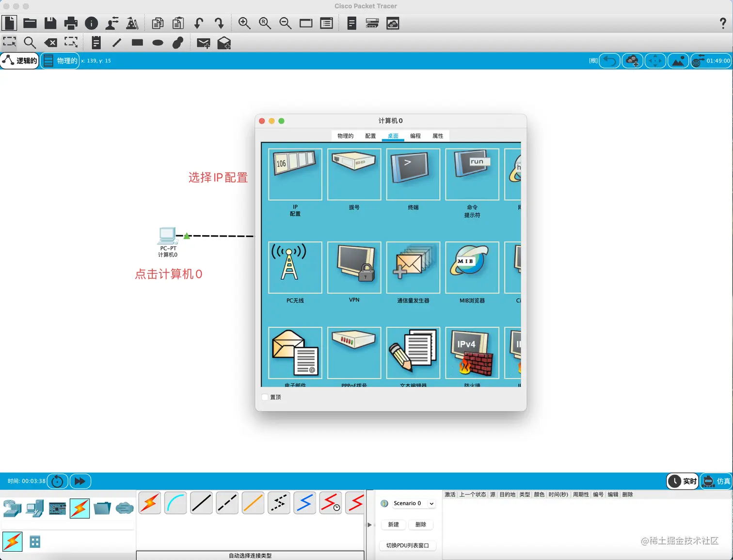Select copper straight-through black cable

(x=201, y=503)
